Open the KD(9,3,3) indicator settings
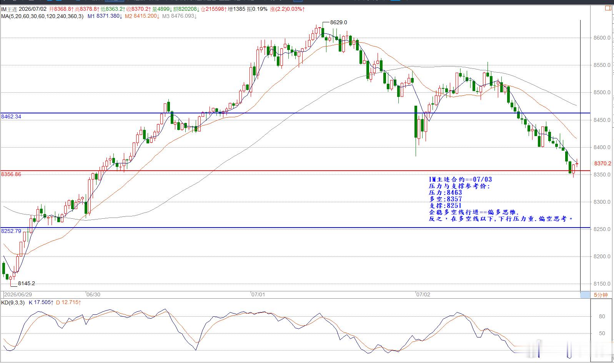The height and width of the screenshot is (364, 614). coord(13,303)
